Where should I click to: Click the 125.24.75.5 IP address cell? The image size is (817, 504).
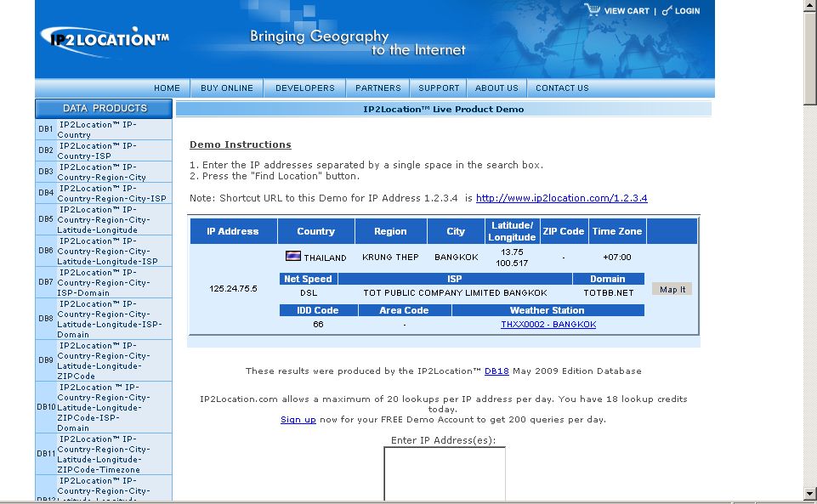(x=233, y=288)
